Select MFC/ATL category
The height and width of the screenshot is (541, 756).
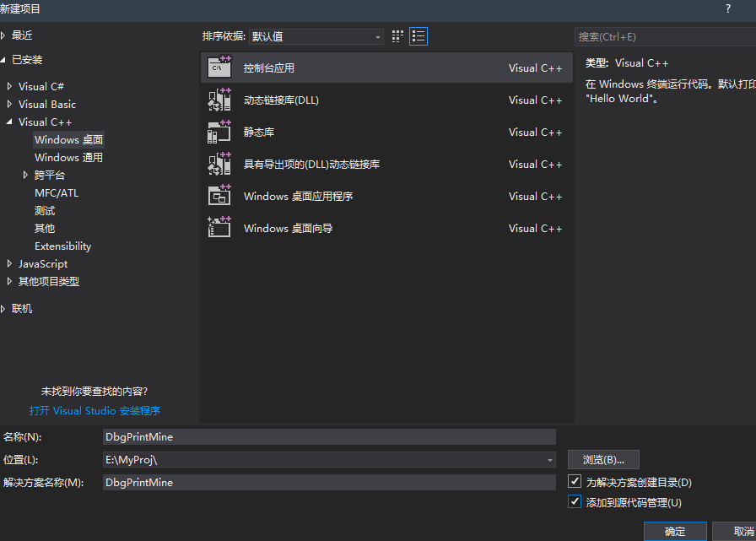pyautogui.click(x=57, y=193)
